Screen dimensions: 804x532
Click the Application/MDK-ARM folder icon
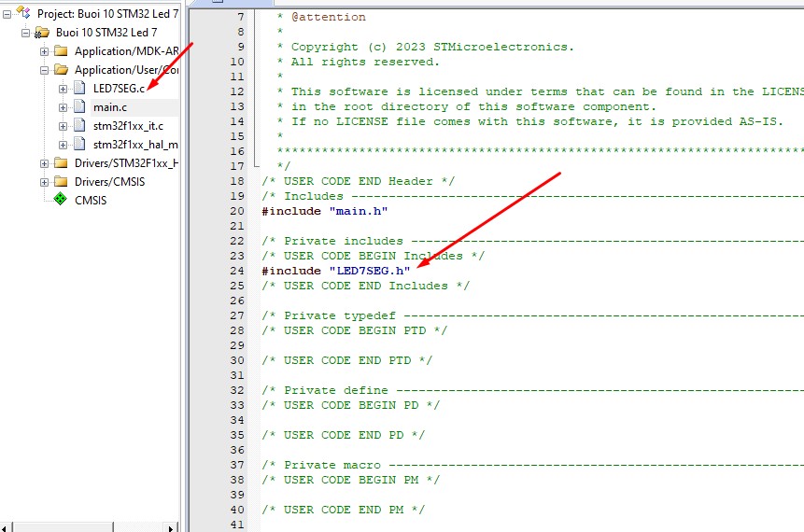pos(61,51)
